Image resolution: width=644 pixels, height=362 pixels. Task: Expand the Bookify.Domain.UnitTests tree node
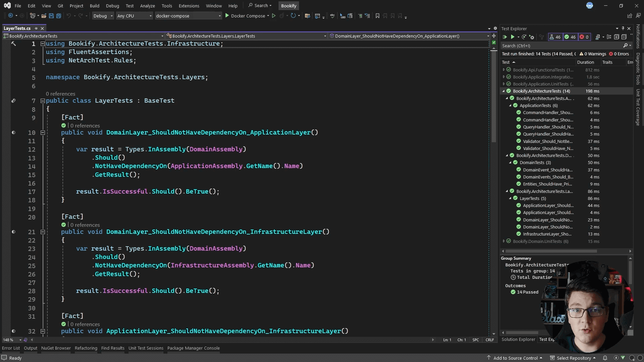click(504, 241)
